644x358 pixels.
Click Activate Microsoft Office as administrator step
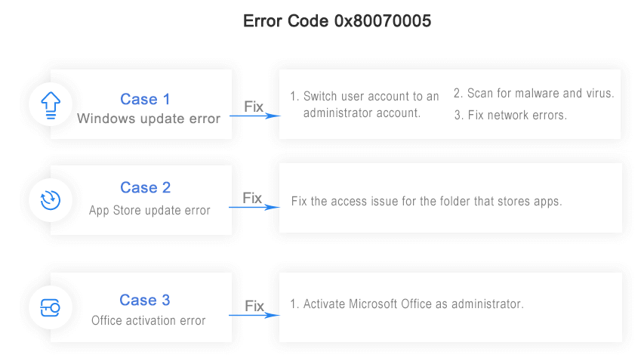407,304
